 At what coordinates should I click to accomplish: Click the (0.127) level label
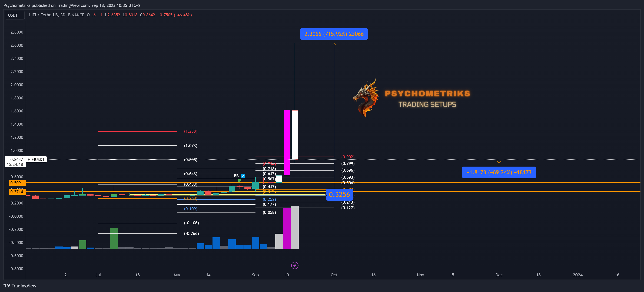[x=348, y=208]
